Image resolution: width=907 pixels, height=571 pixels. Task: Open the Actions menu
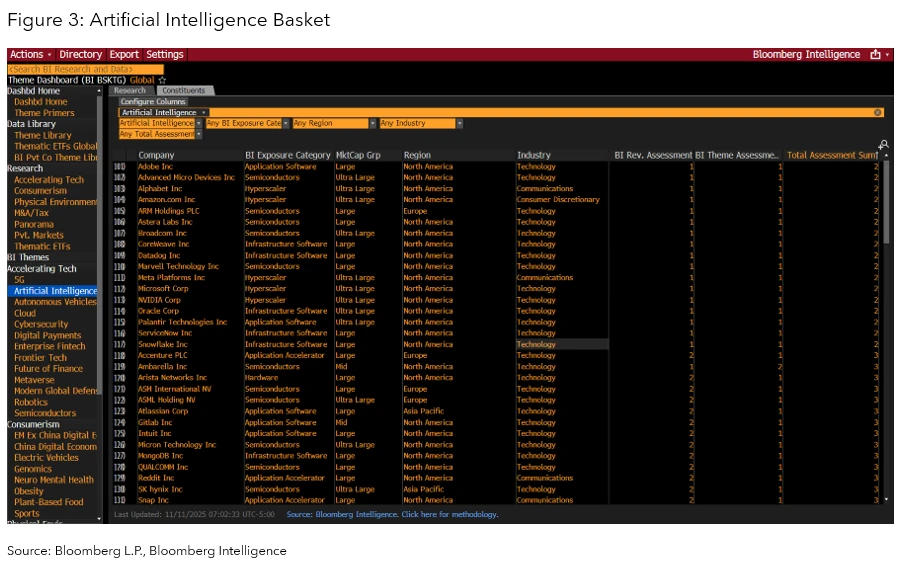[x=31, y=54]
